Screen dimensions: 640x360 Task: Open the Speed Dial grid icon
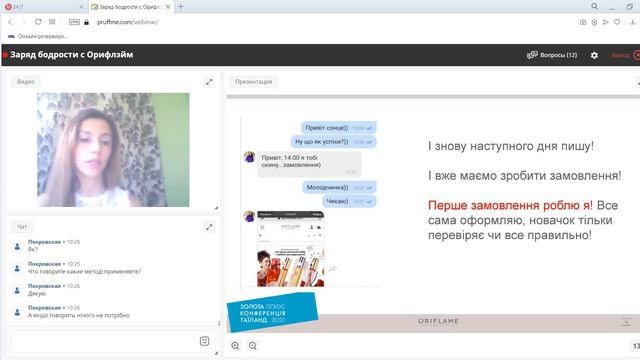(x=52, y=22)
